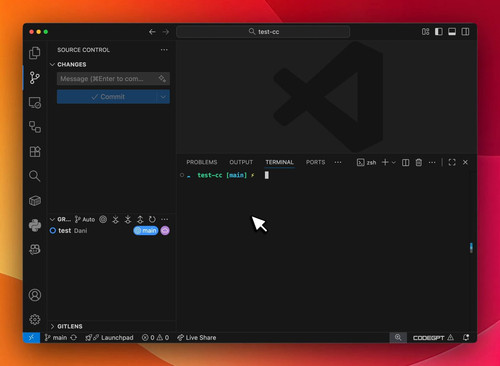Click the command center search box test-cc
This screenshot has height=366, width=500.
pos(263,32)
